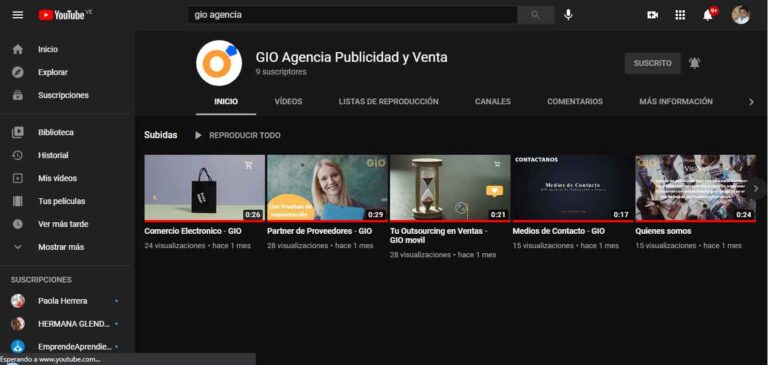Click title Partner de Proveedores - GIO

tap(319, 231)
